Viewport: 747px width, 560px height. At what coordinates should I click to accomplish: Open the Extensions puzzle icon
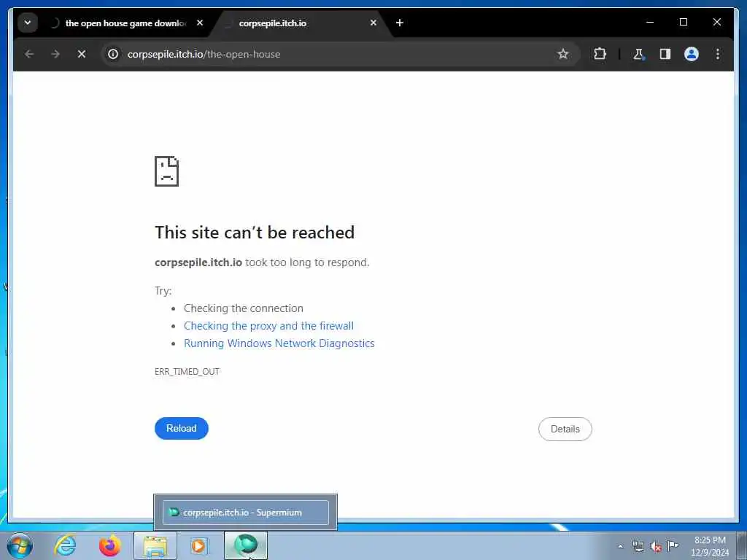pyautogui.click(x=600, y=54)
